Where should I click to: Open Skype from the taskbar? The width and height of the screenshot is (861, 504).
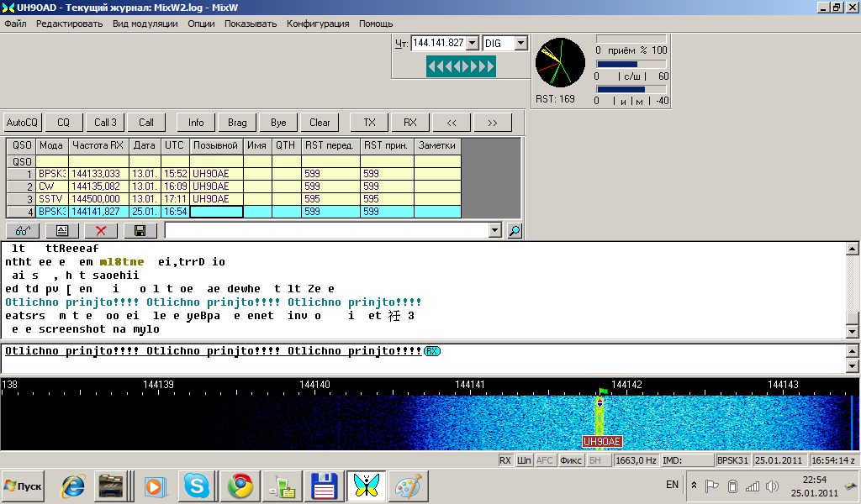[x=198, y=486]
